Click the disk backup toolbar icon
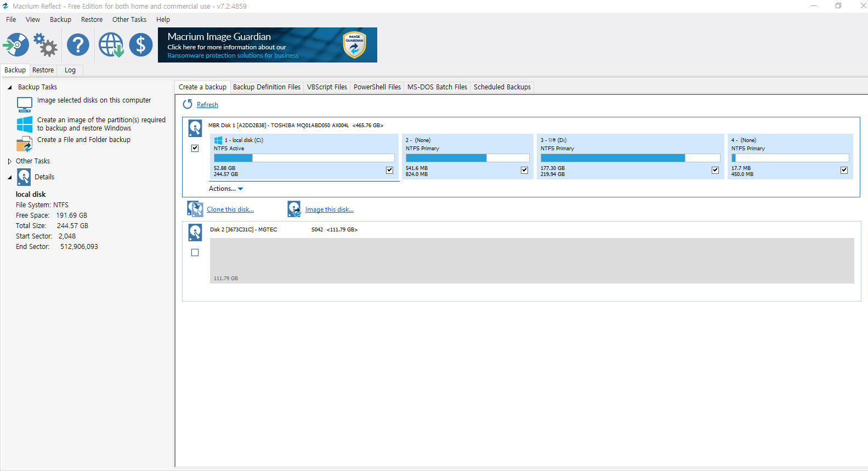The height and width of the screenshot is (471, 868). [16, 45]
